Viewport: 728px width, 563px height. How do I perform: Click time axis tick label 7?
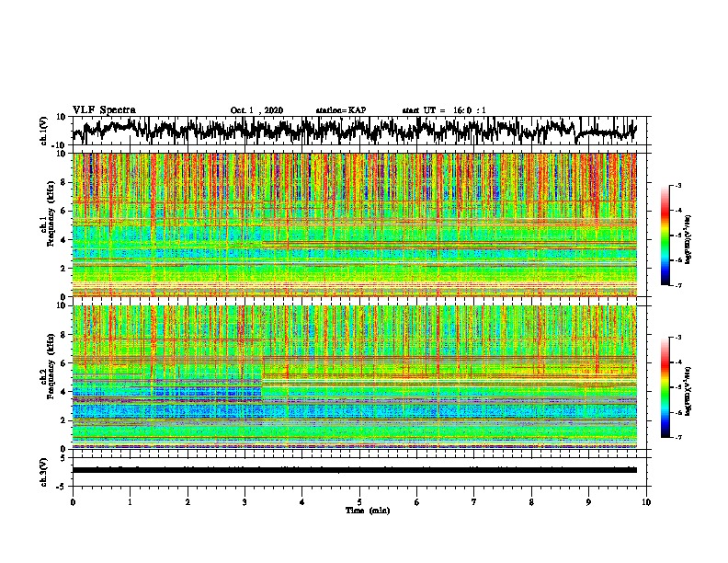[x=474, y=502]
